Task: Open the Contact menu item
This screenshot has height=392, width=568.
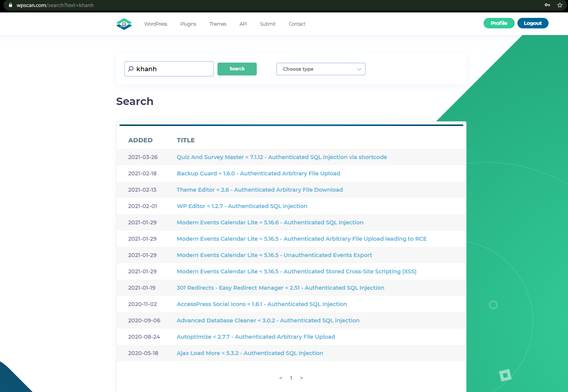Action: coord(297,24)
